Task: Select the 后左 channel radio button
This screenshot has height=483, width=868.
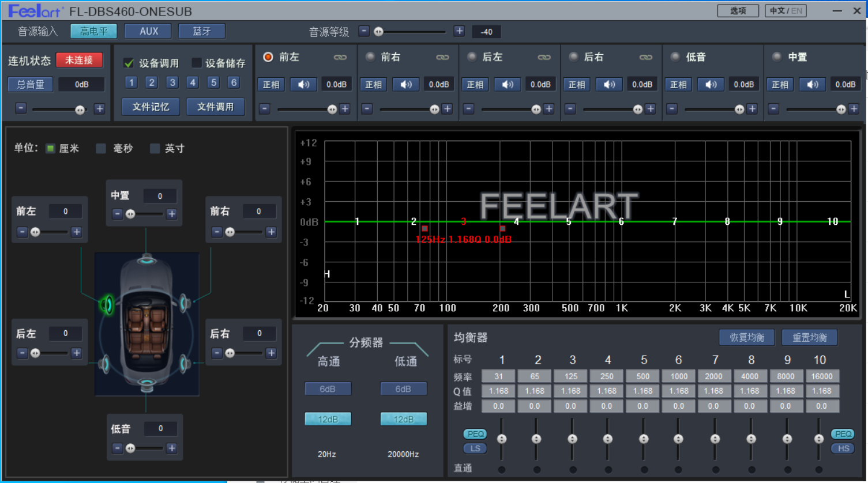Action: [x=472, y=57]
